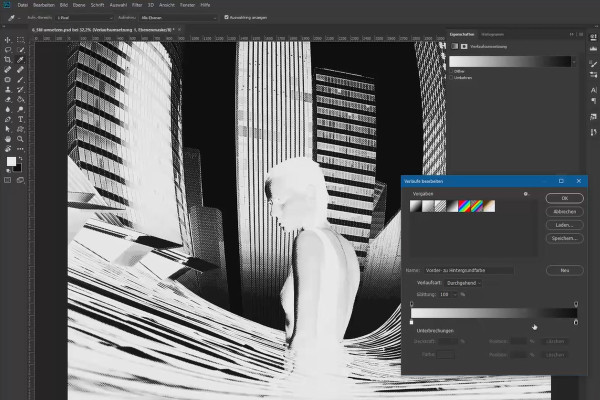This screenshot has height=400, width=600.
Task: Select the Hand tool
Action: click(8, 139)
